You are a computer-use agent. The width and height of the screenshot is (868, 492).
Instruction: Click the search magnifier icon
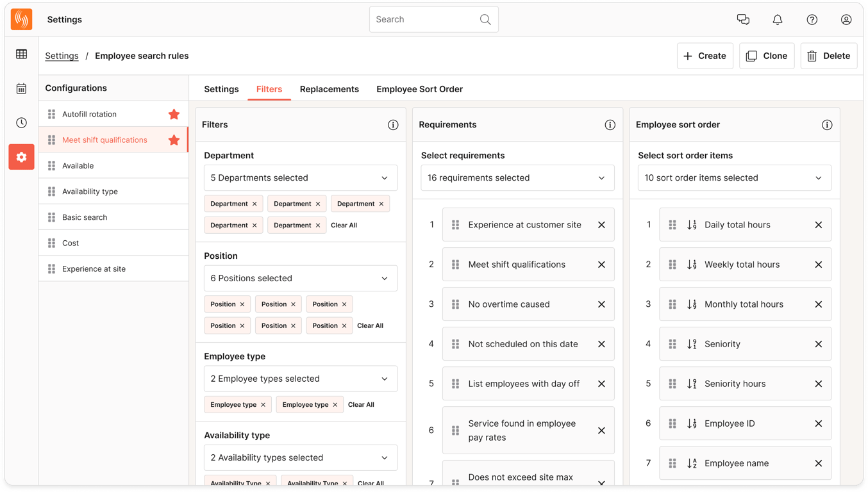[485, 20]
